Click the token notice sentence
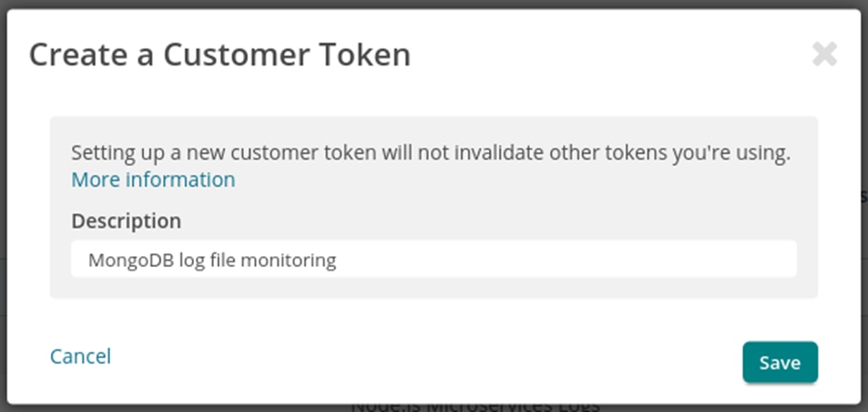The image size is (868, 412). tap(430, 152)
